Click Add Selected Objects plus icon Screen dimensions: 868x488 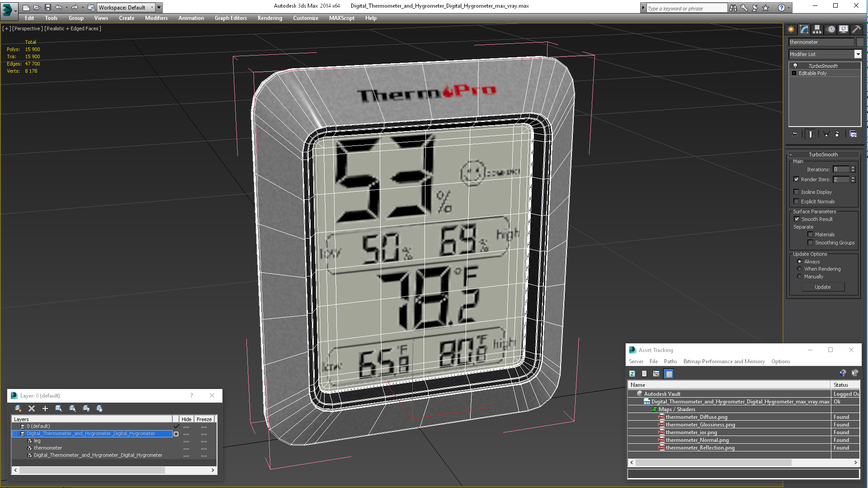[x=45, y=408]
